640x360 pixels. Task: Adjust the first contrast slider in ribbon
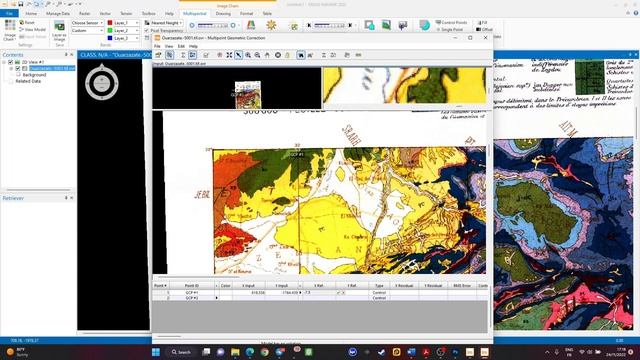[213, 25]
